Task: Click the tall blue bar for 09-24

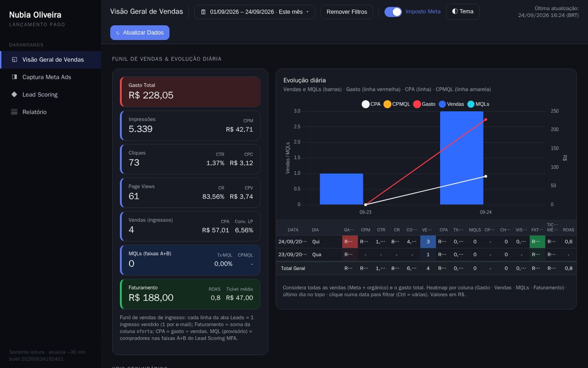Action: (x=462, y=158)
